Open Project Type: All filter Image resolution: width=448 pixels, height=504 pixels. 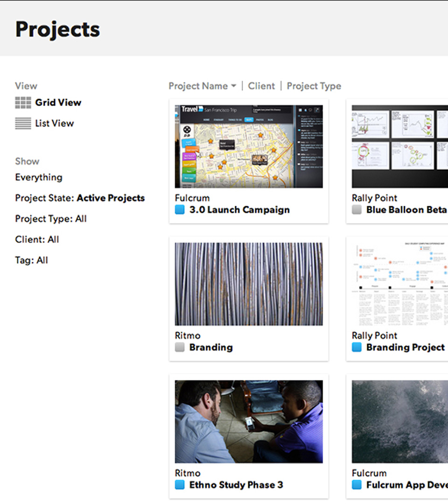coord(51,219)
